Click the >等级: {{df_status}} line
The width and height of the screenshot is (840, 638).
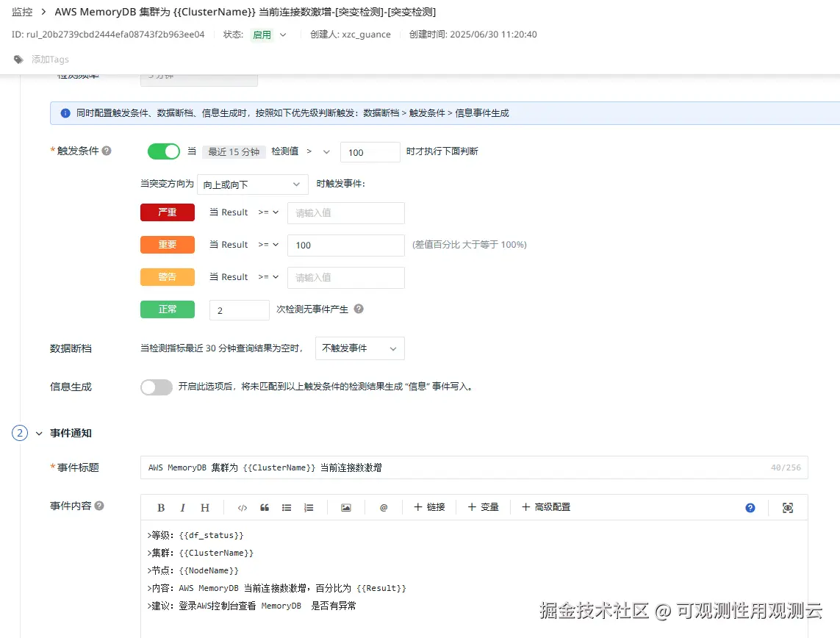pyautogui.click(x=195, y=535)
